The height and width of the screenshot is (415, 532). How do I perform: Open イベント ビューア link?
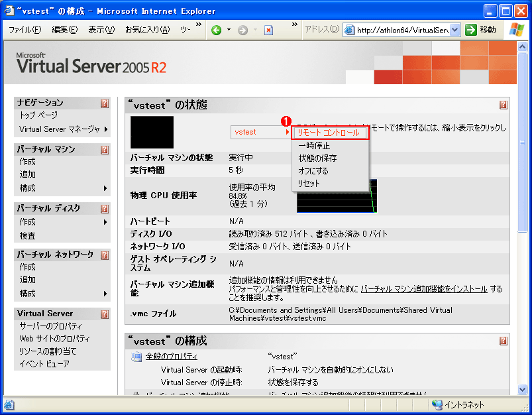[44, 364]
